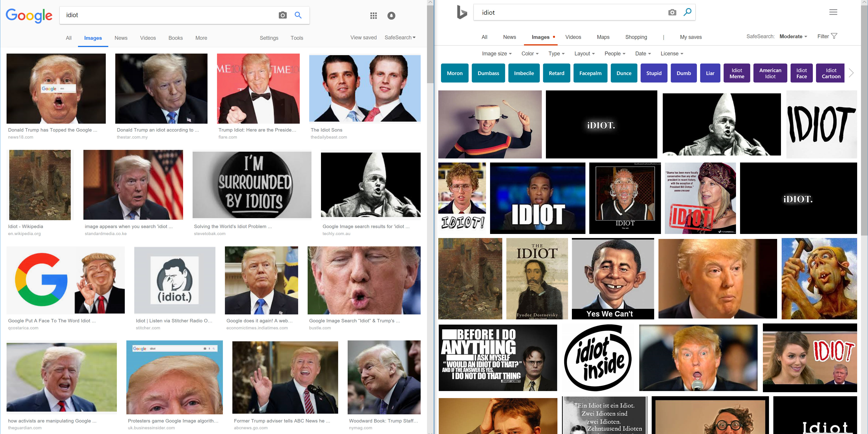
Task: Open 'I'm Surrounded by Idiots' button image
Action: pos(252,185)
